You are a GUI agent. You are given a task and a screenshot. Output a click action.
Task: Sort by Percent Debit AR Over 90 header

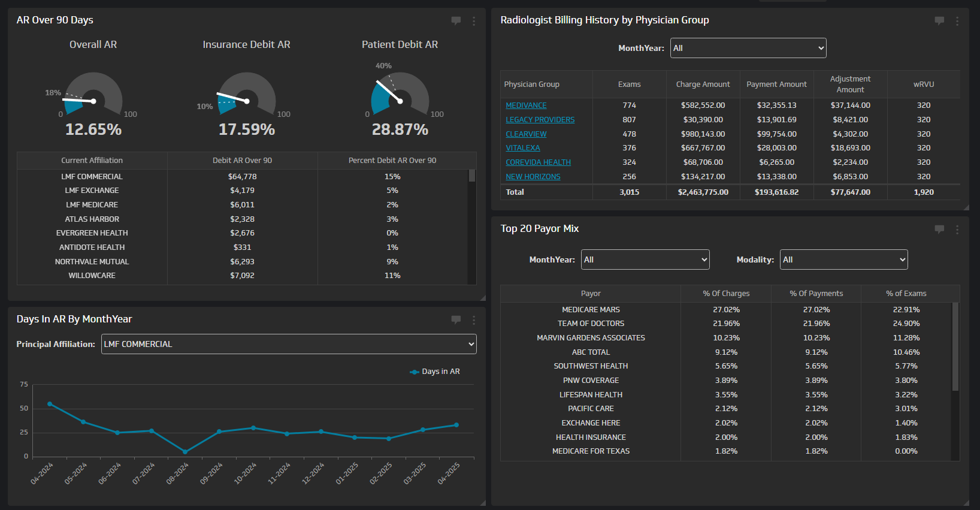[x=392, y=161]
